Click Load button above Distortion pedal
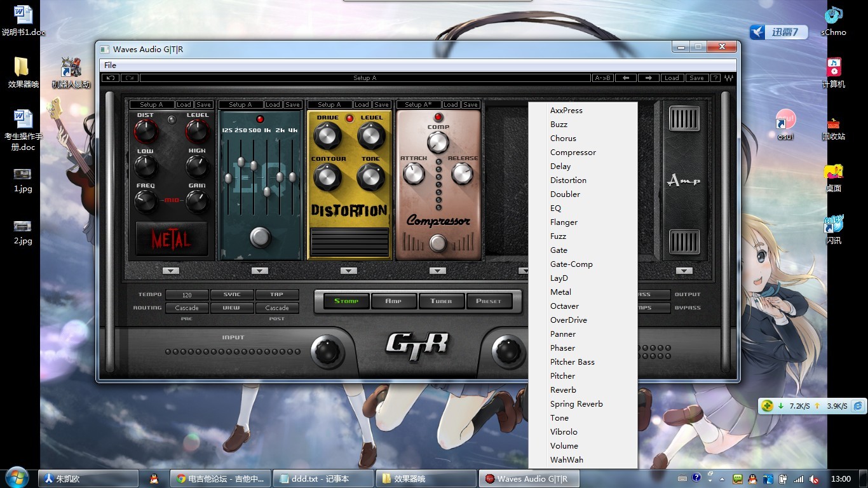 click(362, 105)
